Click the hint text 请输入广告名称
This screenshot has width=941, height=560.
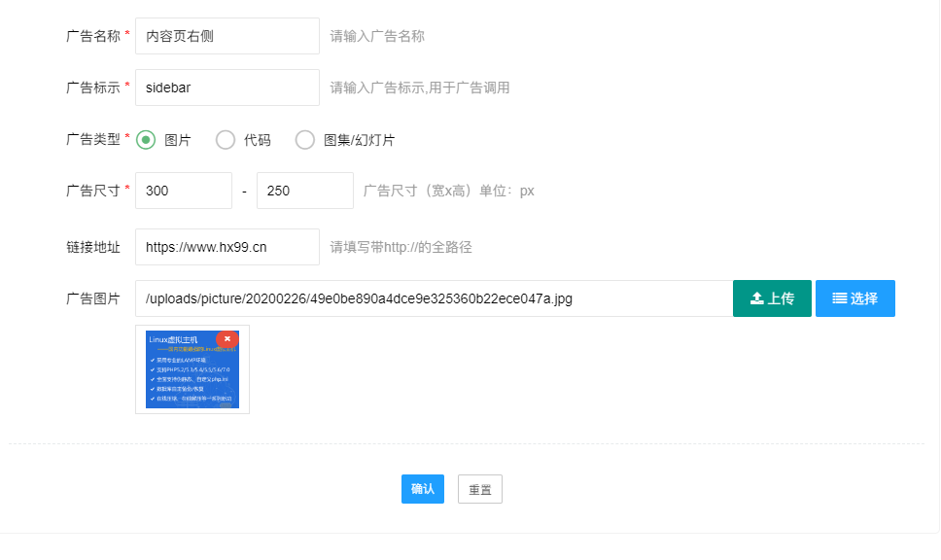click(x=377, y=36)
